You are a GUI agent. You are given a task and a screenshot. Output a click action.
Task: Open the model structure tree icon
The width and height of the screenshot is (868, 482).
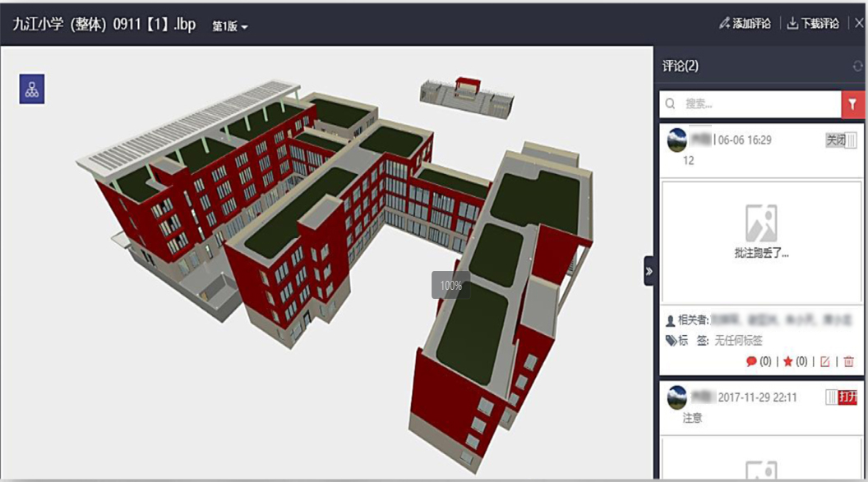coord(32,90)
